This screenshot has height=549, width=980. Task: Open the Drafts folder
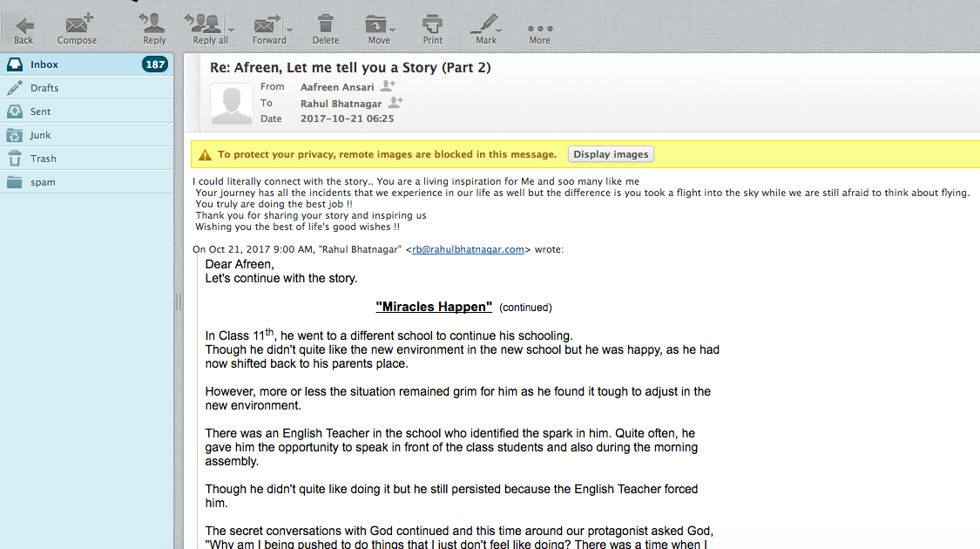point(87,88)
